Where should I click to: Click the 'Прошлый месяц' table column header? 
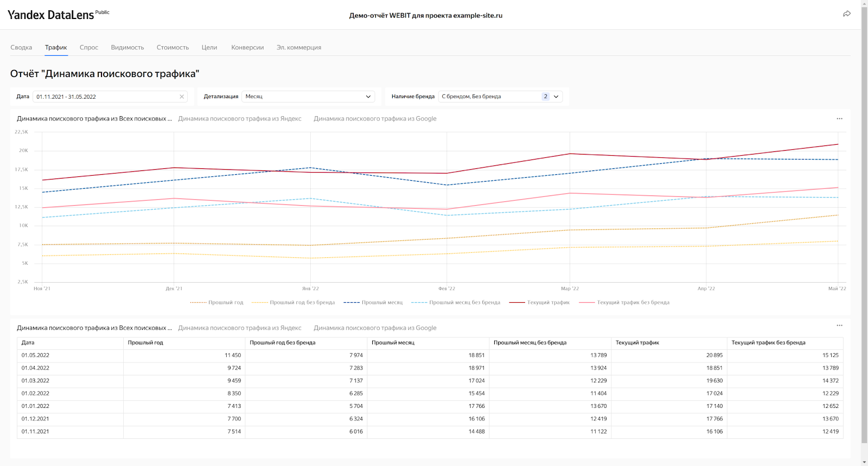(x=393, y=343)
